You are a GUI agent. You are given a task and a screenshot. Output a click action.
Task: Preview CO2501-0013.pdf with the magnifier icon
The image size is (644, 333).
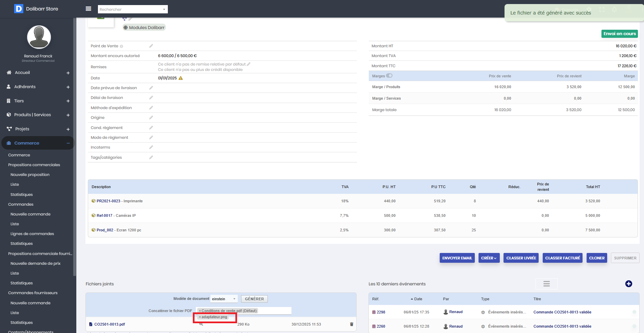coord(201,324)
